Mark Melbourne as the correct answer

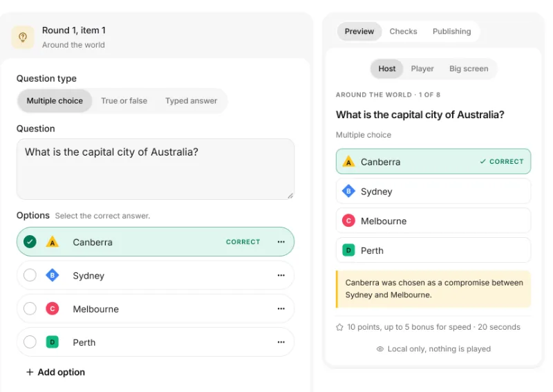click(x=30, y=309)
